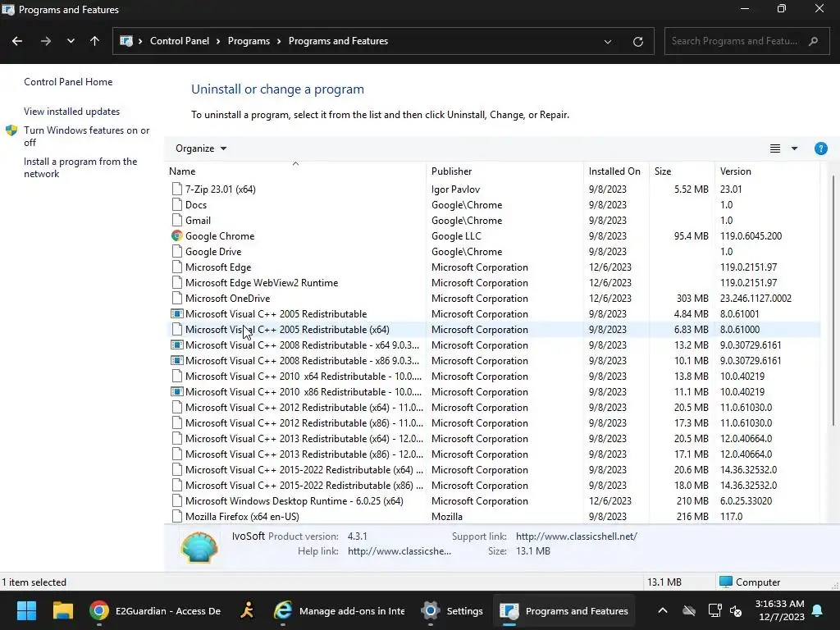This screenshot has width=840, height=630.
Task: Open the running figure taskbar app
Action: coord(248,610)
